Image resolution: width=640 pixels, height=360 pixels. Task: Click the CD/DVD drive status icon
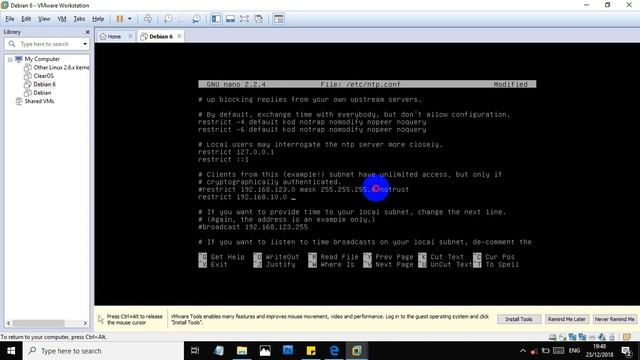[562, 337]
